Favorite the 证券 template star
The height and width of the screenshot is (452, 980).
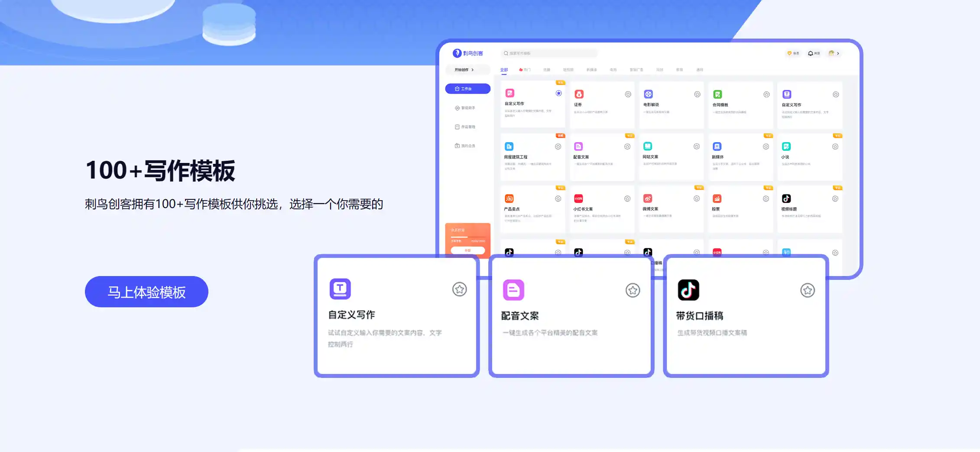click(x=628, y=94)
